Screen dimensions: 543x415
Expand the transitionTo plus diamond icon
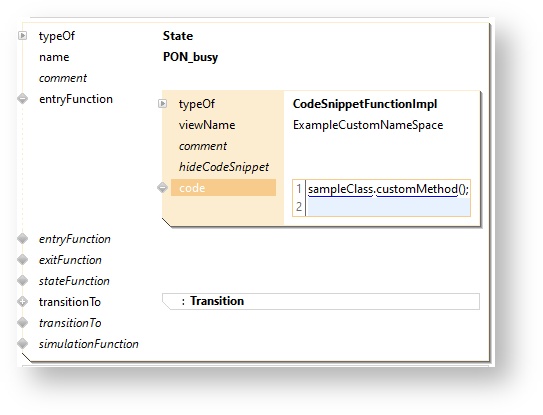tap(23, 302)
